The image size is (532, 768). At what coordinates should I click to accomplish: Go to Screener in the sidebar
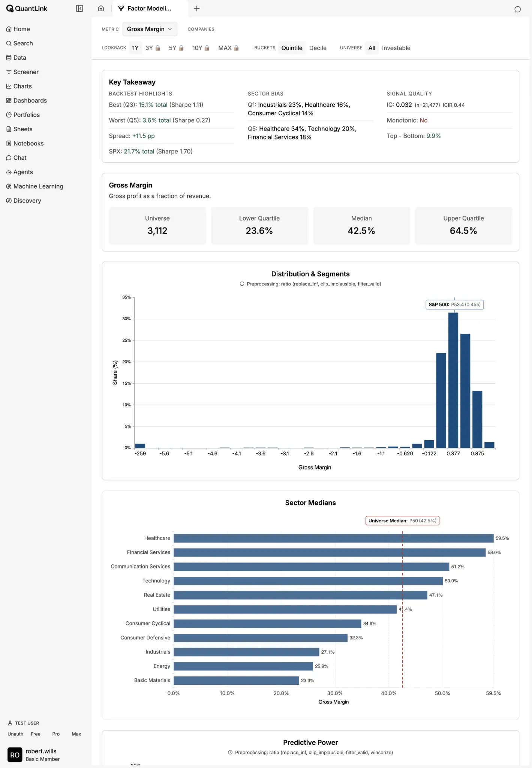pyautogui.click(x=26, y=72)
